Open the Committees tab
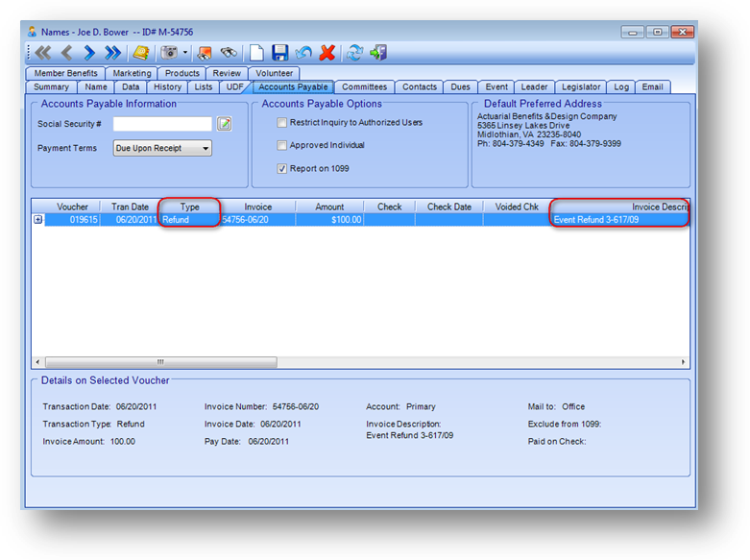The image size is (750, 560). coord(365,87)
